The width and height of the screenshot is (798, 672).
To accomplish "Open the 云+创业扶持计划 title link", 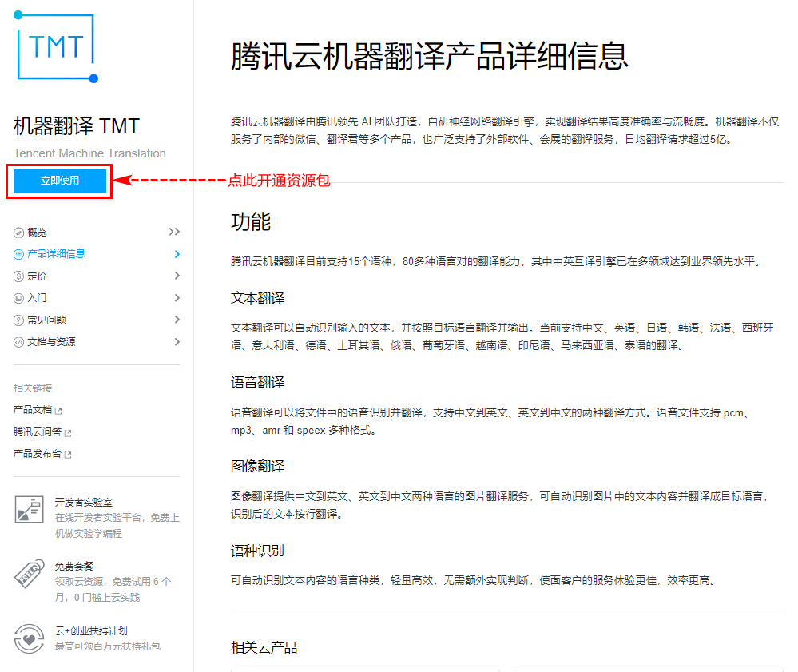I will pyautogui.click(x=91, y=630).
